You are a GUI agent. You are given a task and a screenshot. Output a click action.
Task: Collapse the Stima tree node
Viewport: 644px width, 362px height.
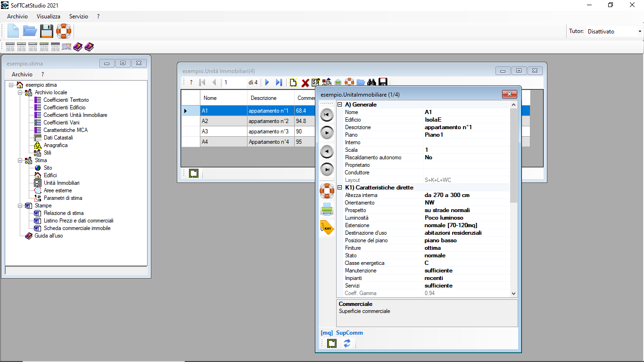pyautogui.click(x=20, y=160)
